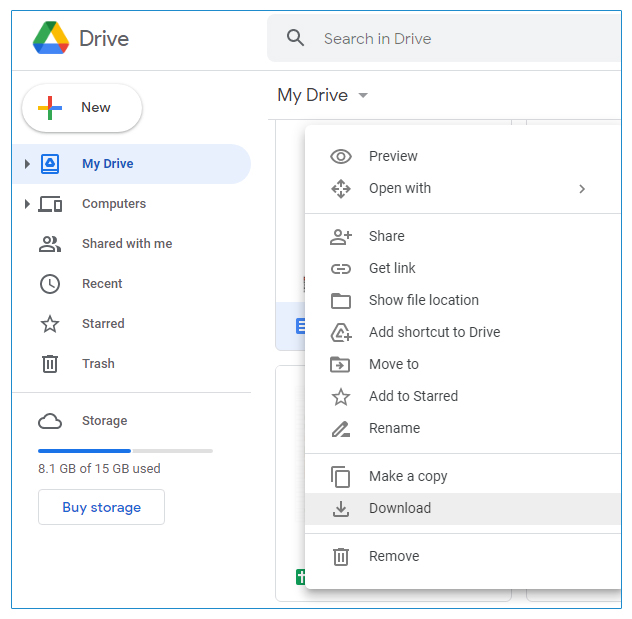Choose Add to Starred

click(463, 397)
